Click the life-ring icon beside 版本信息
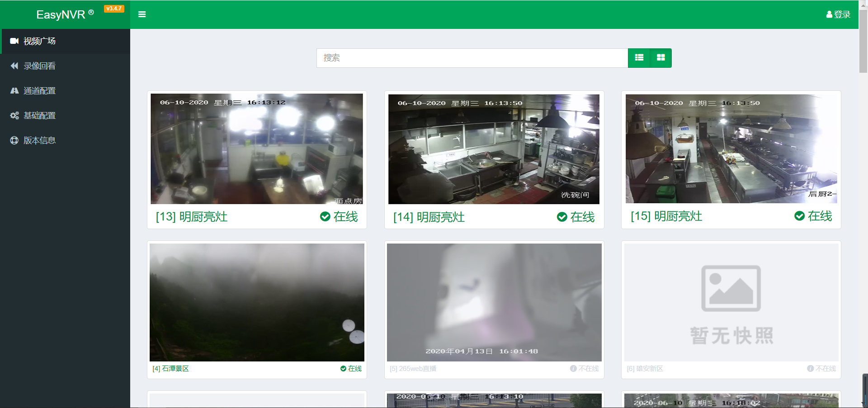 [14, 141]
